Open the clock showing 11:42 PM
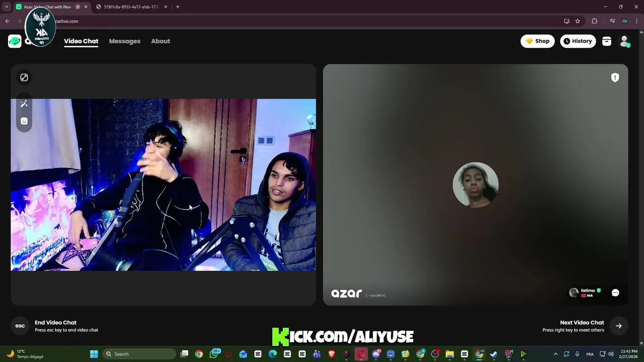Viewport: 644px width, 362px height. coord(629,354)
